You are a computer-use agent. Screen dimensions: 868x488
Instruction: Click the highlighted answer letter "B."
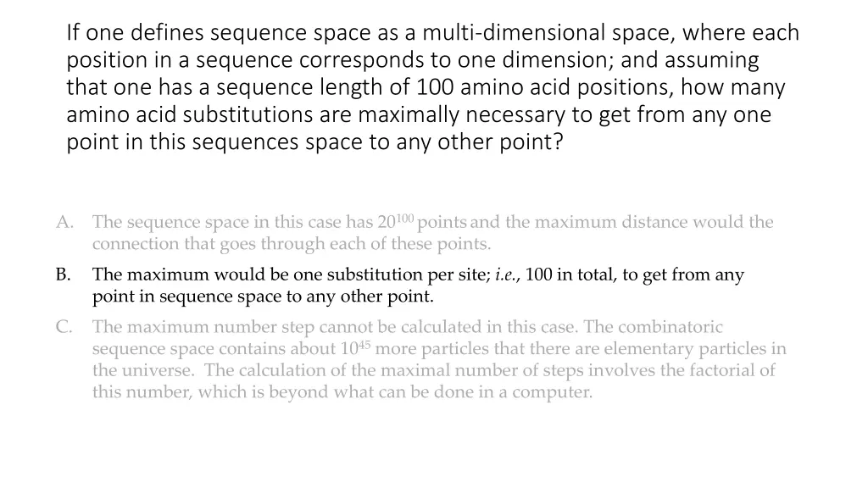coord(64,275)
